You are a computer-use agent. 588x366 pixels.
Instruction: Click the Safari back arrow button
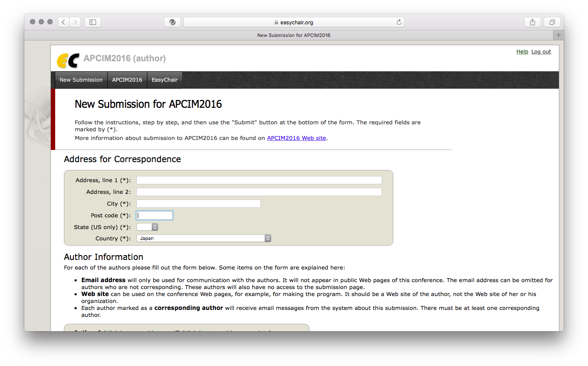64,22
